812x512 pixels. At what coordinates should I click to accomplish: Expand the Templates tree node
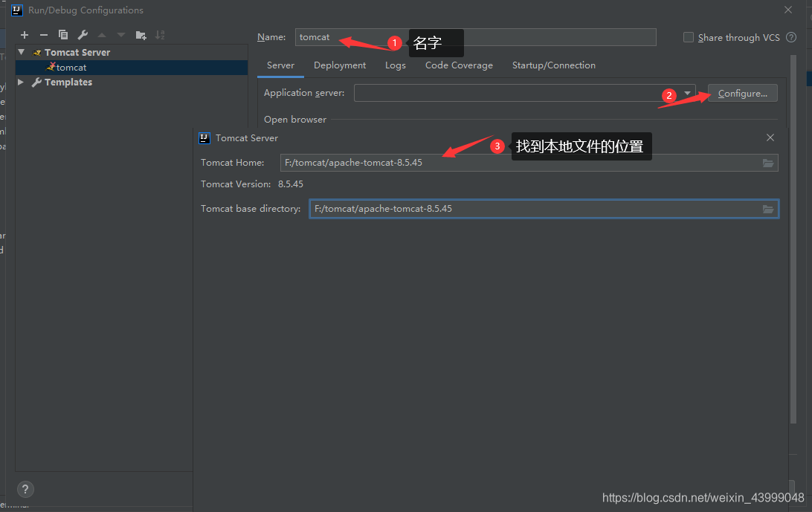[21, 82]
